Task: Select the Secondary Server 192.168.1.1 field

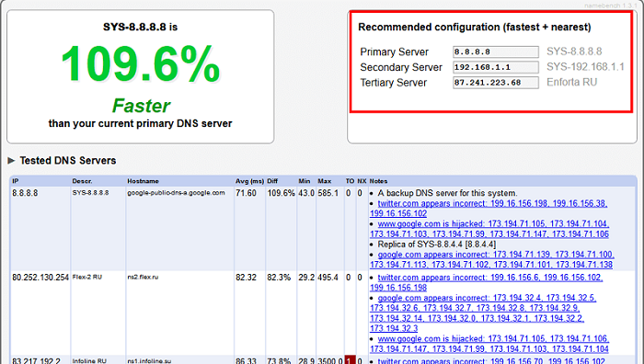Action: 496,67
